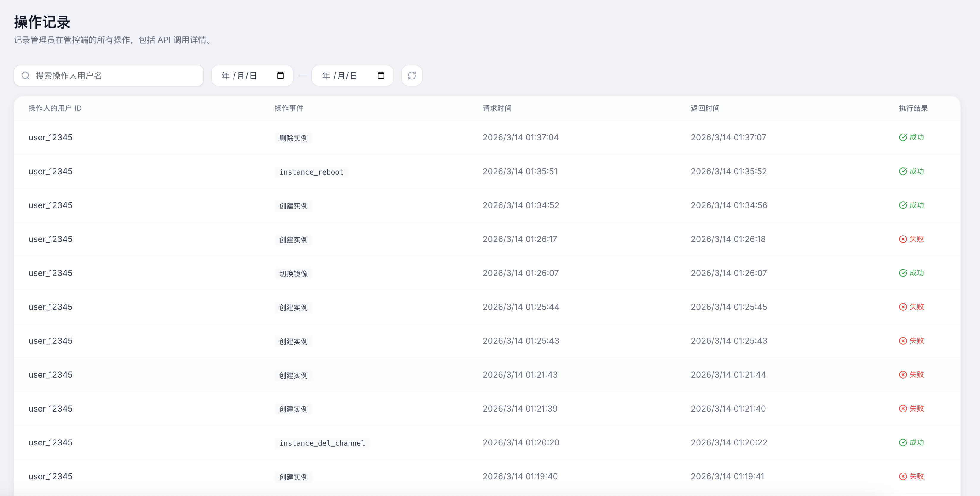This screenshot has height=496, width=980.
Task: Click the start date 年/月/日 field
Action: (x=240, y=75)
